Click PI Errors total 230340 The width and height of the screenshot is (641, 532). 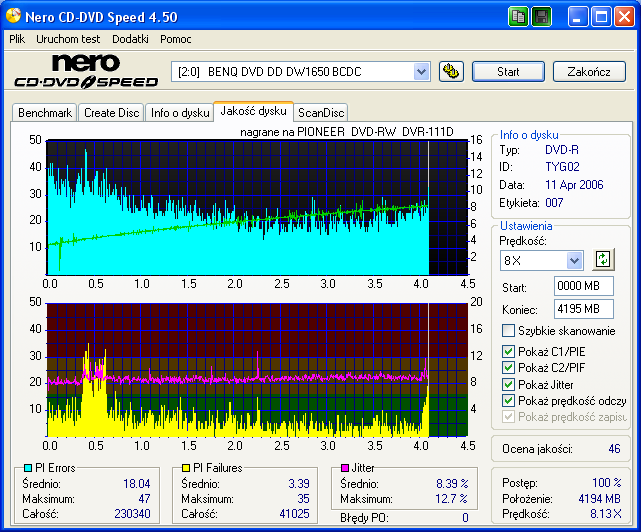(132, 514)
